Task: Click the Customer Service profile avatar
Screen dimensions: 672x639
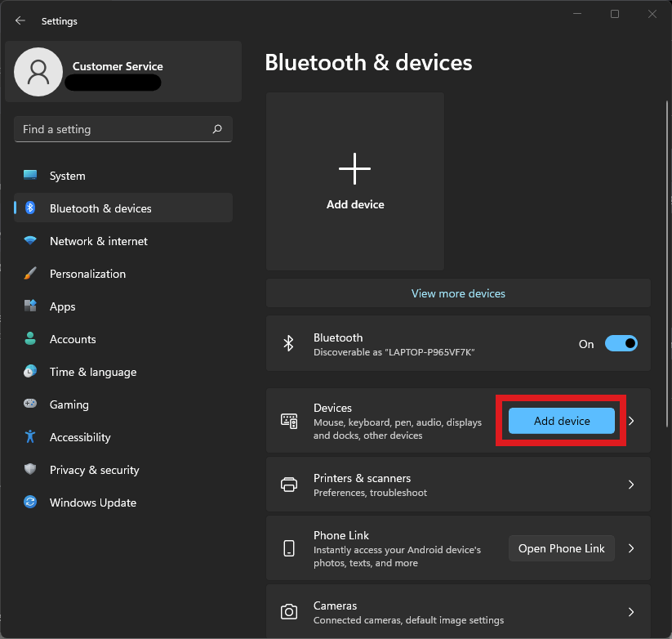Action: 38,72
